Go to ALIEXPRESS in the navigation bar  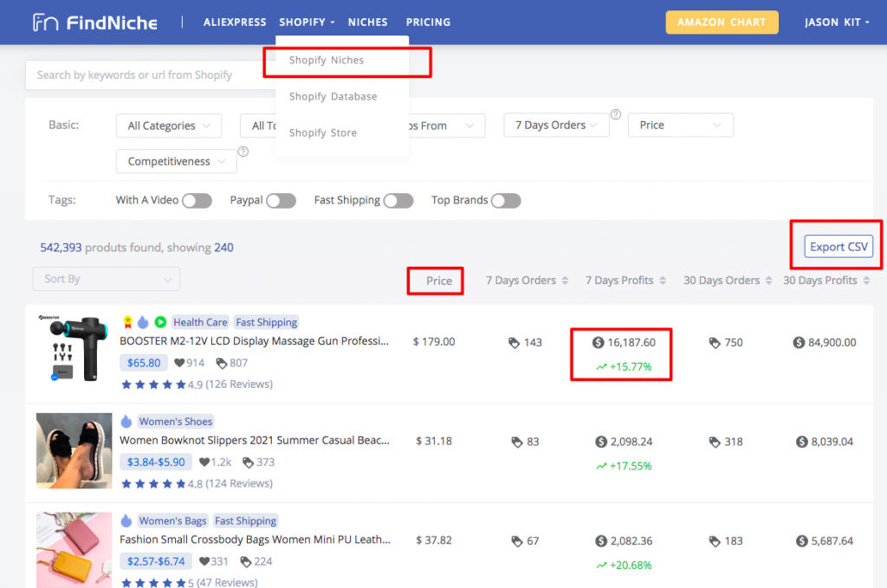[235, 23]
